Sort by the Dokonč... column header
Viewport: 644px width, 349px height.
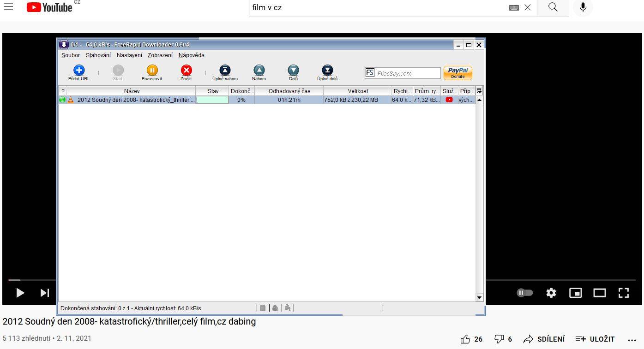pyautogui.click(x=242, y=91)
